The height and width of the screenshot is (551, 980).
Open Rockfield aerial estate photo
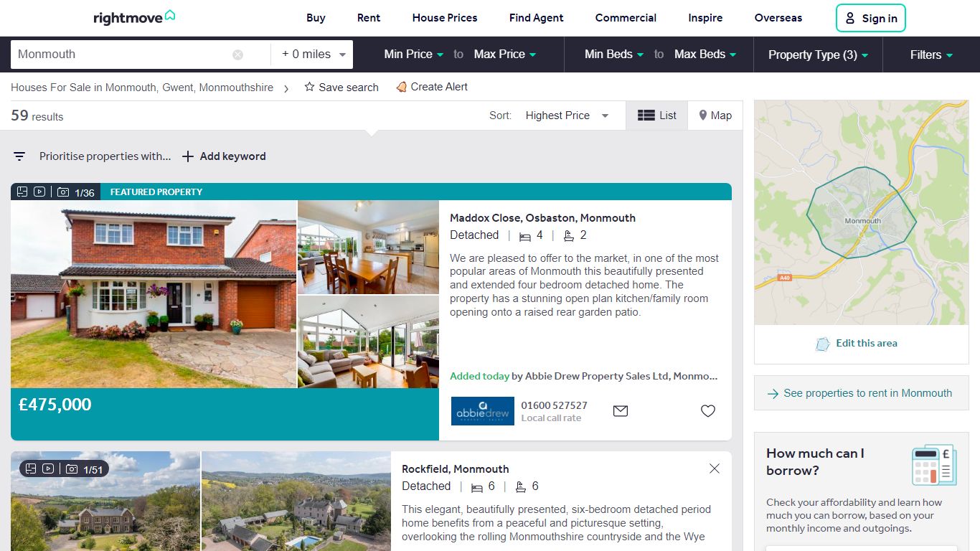coord(296,501)
